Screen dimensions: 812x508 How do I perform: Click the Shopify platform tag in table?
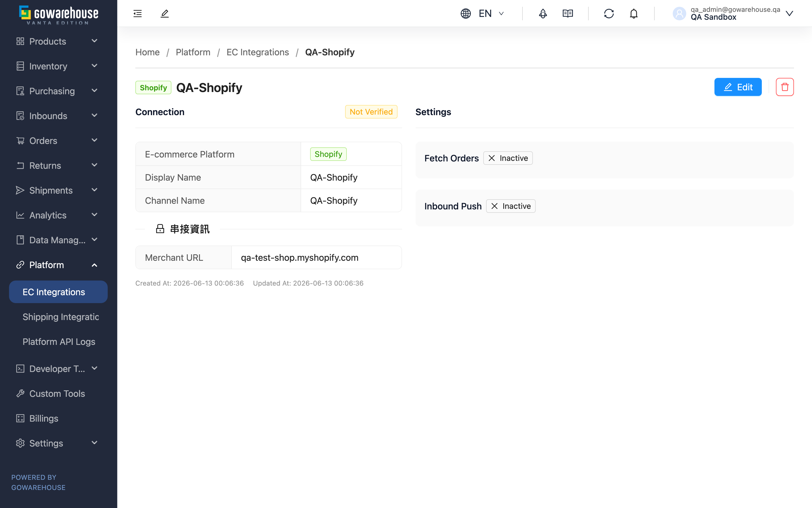[328, 154]
